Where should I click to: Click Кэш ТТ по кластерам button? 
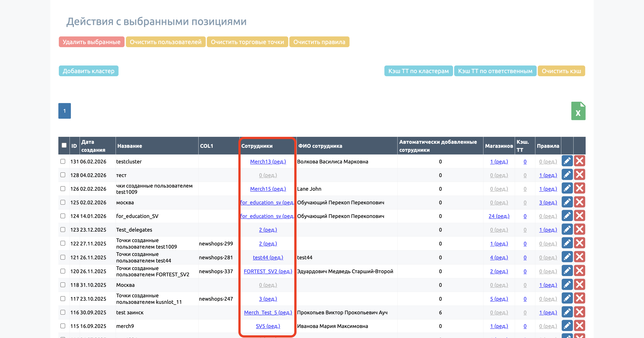coord(418,71)
